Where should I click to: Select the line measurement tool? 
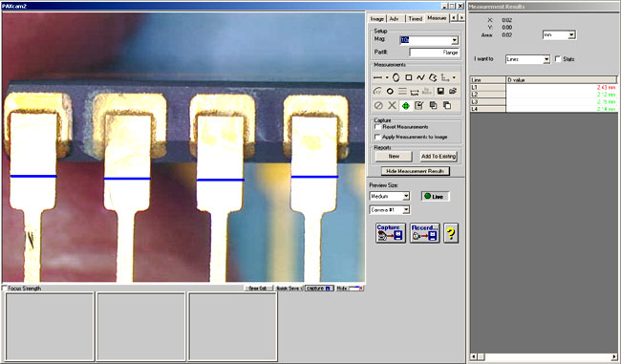pyautogui.click(x=377, y=77)
